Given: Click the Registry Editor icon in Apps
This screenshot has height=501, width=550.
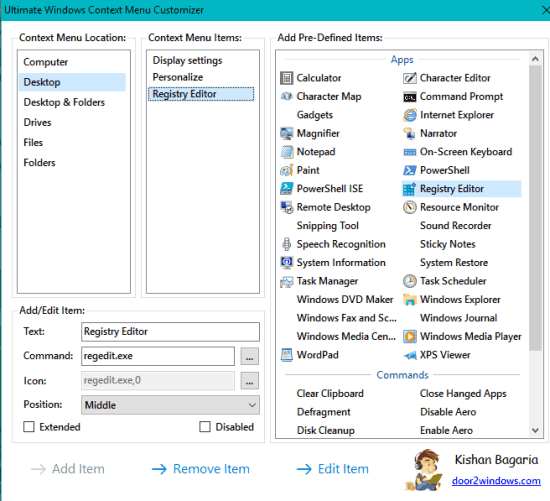Looking at the screenshot, I should [x=409, y=189].
